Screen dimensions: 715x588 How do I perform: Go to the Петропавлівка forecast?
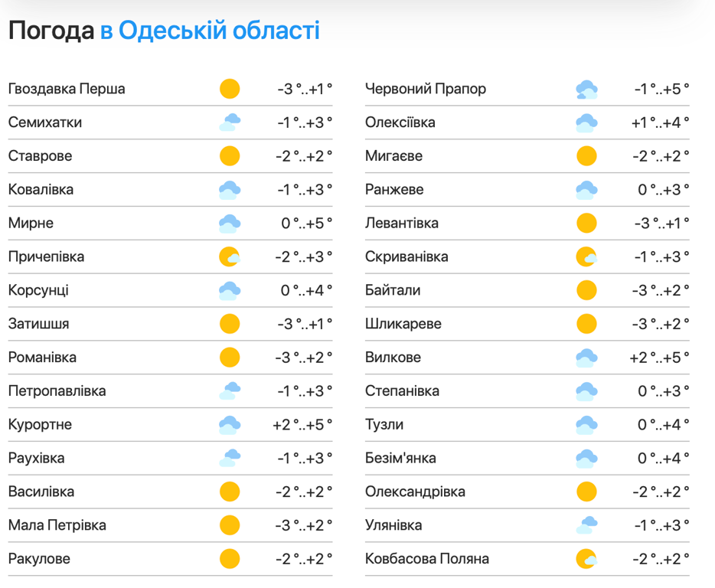click(x=57, y=391)
